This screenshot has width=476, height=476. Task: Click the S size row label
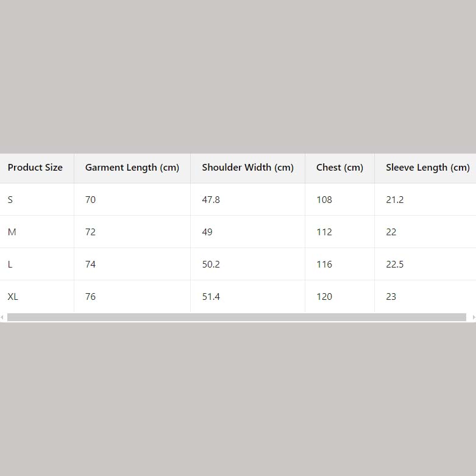[10, 200]
